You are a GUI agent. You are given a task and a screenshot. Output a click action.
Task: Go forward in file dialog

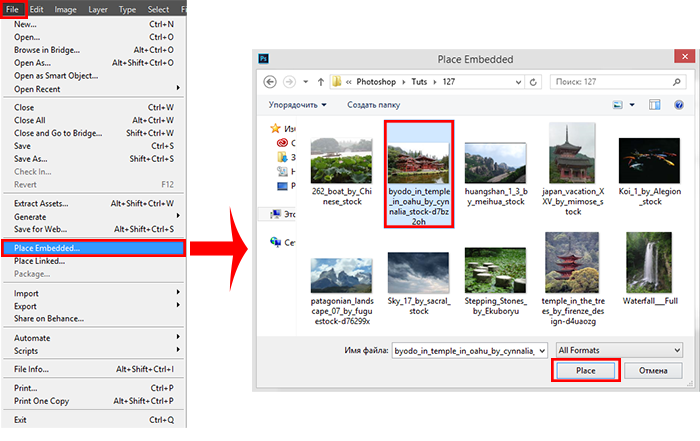(x=289, y=82)
